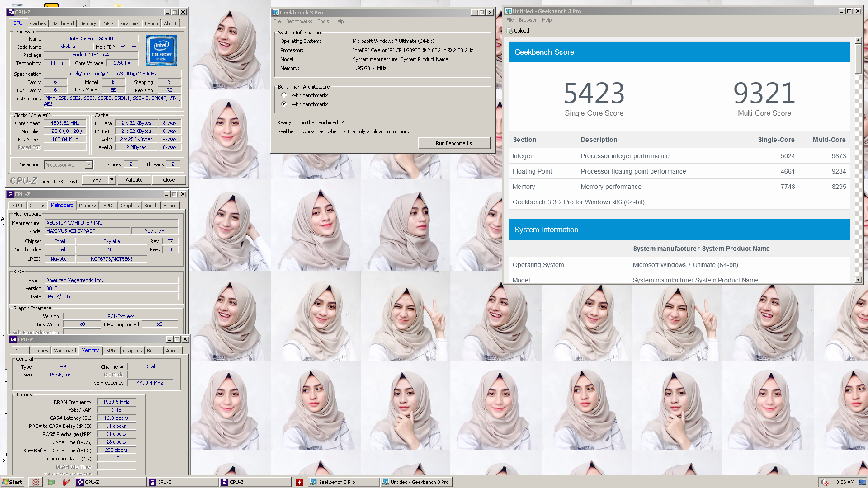This screenshot has height=488, width=868.
Task: Open Help menu in Geekbench results window
Action: [547, 20]
